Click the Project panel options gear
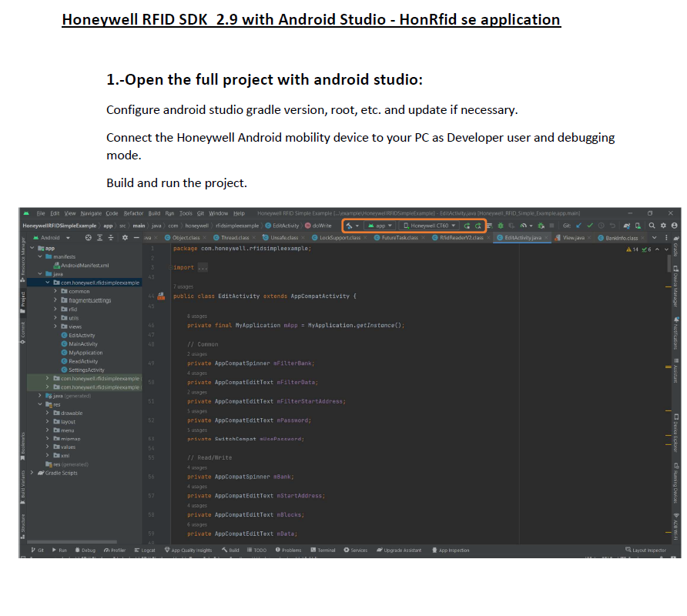687x616 pixels. click(x=125, y=238)
